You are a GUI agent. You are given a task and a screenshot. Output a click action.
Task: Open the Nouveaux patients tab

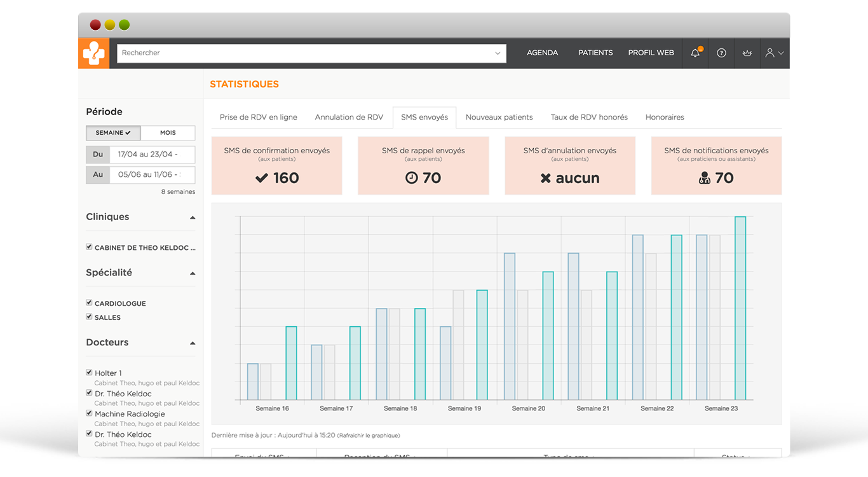click(x=499, y=117)
